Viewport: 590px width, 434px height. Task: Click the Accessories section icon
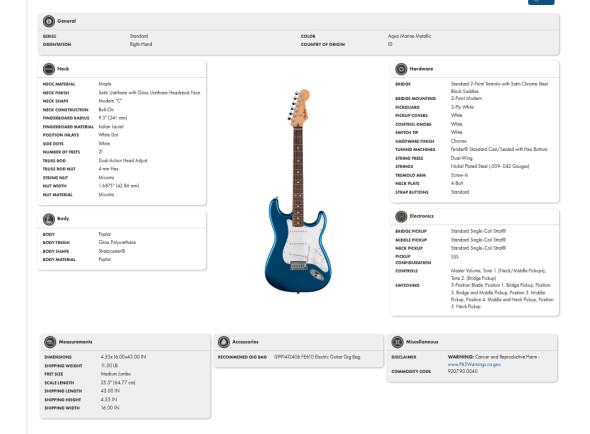224,342
